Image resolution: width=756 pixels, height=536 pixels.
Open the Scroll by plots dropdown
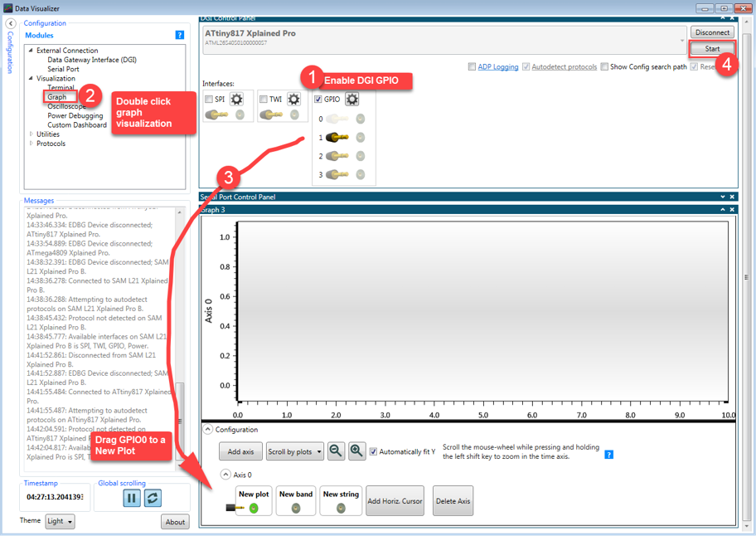(295, 451)
